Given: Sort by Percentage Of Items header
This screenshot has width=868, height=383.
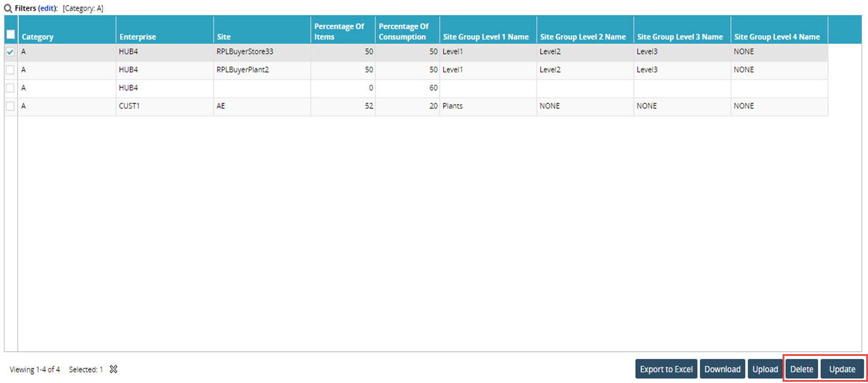Looking at the screenshot, I should [x=343, y=29].
